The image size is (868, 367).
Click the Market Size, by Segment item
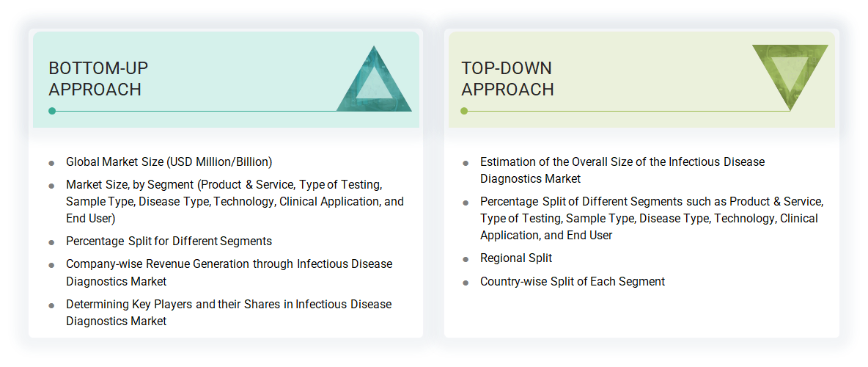tap(235, 200)
